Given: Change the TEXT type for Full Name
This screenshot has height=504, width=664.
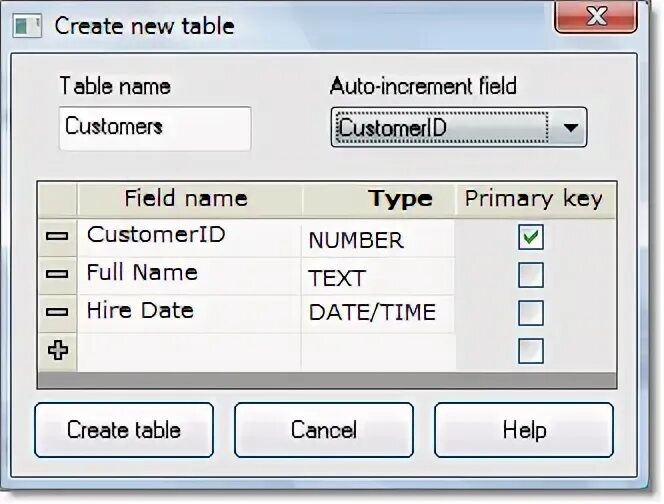Looking at the screenshot, I should pyautogui.click(x=377, y=278).
